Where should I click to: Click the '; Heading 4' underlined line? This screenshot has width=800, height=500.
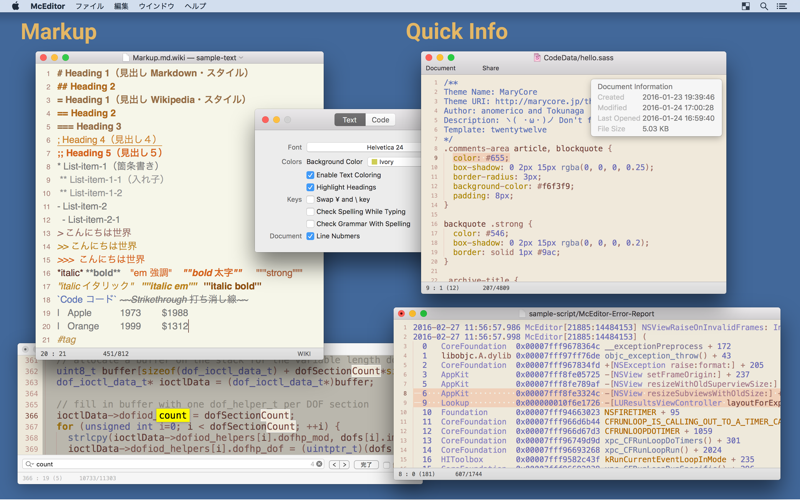point(109,140)
